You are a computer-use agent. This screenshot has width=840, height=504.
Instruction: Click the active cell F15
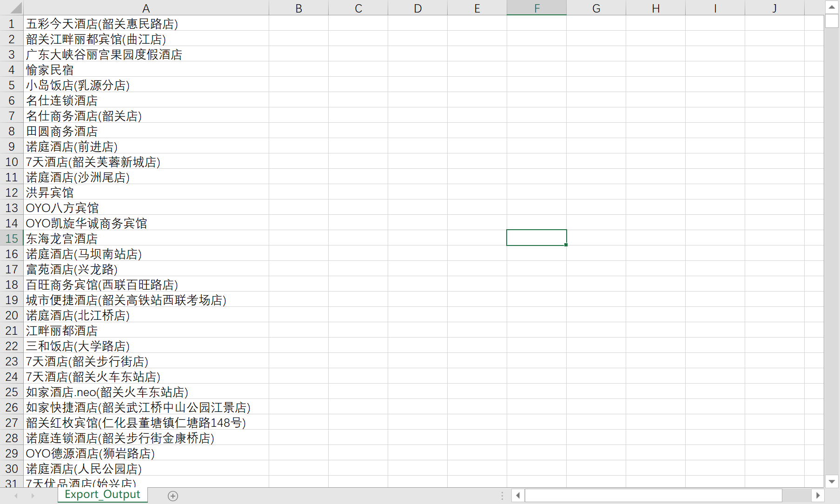[536, 238]
